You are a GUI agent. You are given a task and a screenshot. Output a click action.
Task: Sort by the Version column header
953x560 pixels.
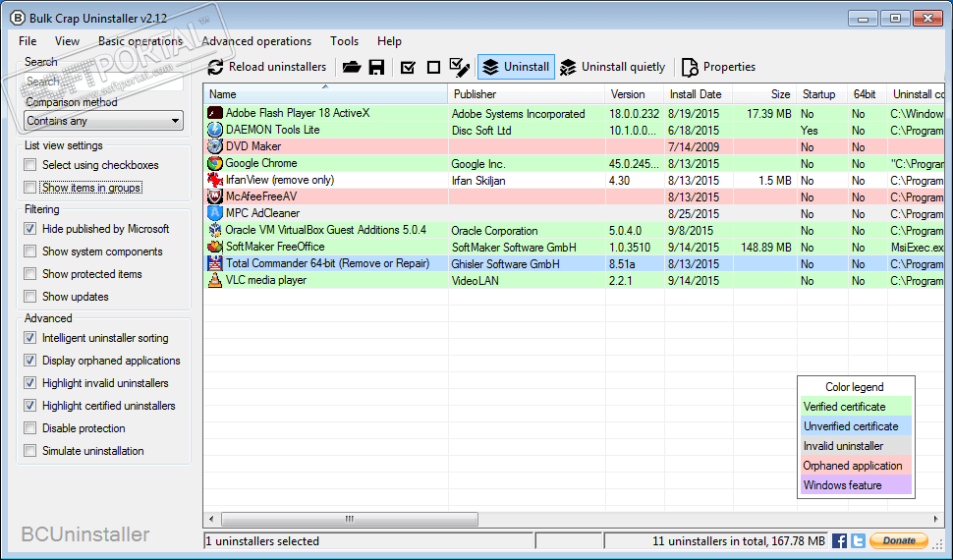click(x=634, y=93)
